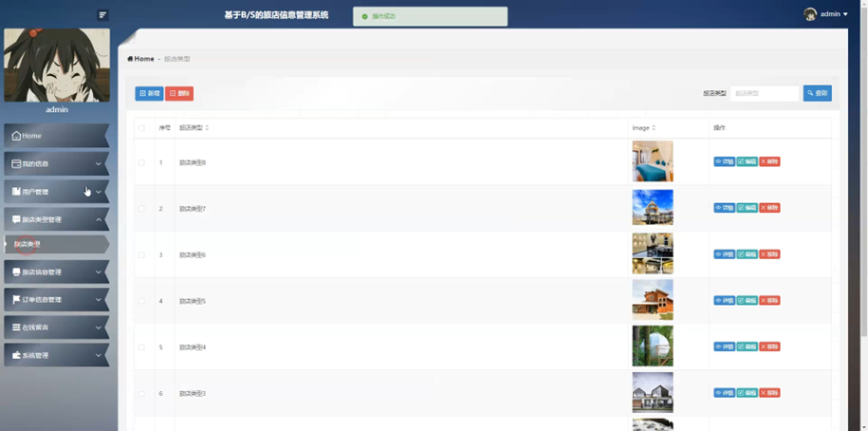Click the blue 新增 add button
868x431 pixels.
click(x=149, y=94)
